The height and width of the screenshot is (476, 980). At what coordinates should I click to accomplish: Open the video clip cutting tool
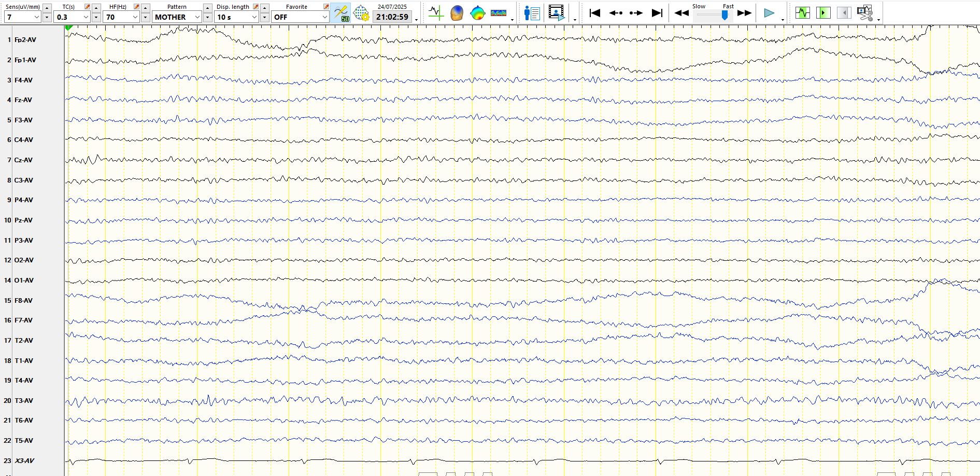pyautogui.click(x=865, y=12)
